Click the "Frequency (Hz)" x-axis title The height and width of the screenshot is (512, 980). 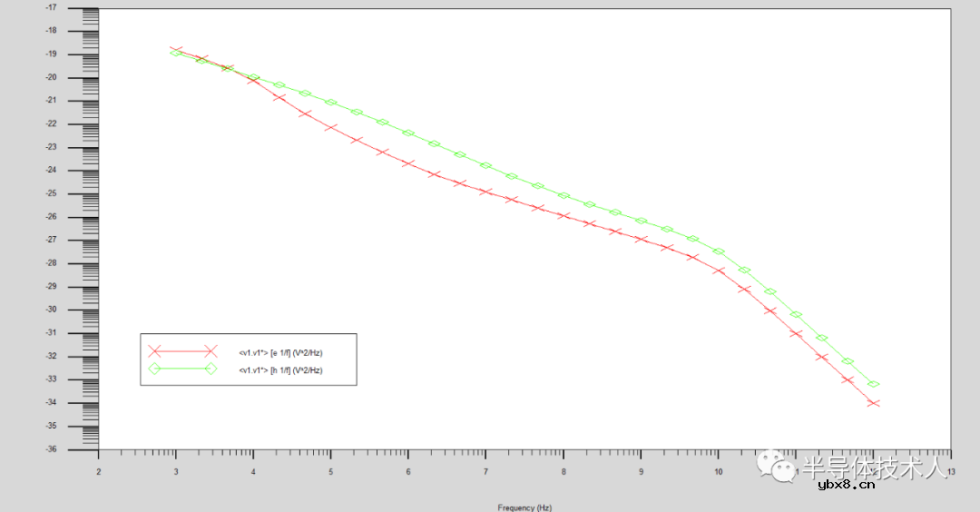click(524, 507)
